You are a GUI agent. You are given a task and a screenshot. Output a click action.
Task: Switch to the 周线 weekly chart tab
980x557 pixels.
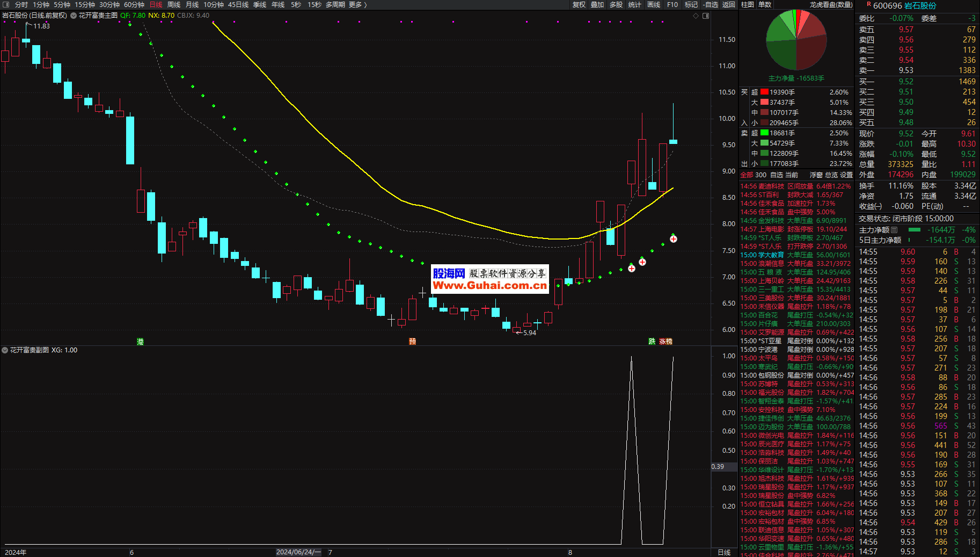(174, 5)
